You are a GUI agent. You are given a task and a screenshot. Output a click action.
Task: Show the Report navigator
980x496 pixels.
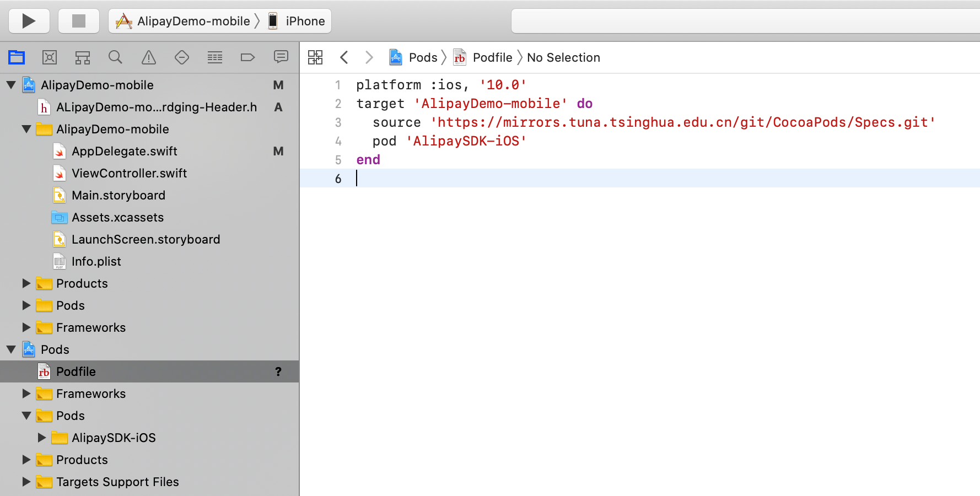point(281,57)
